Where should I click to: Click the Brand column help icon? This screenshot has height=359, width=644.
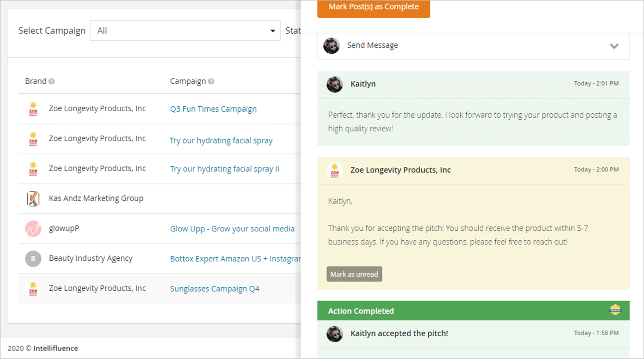click(x=52, y=81)
